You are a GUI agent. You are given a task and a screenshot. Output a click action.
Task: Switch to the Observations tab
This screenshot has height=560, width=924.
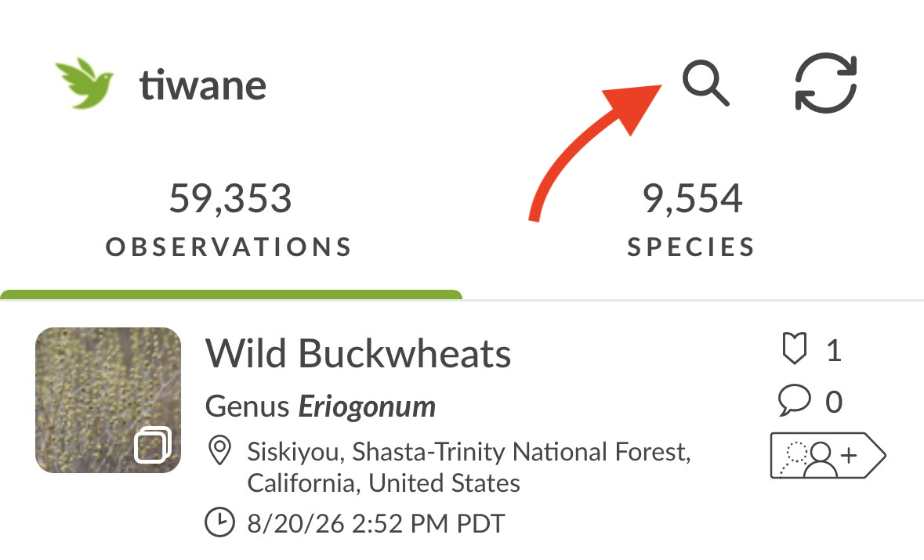230,219
